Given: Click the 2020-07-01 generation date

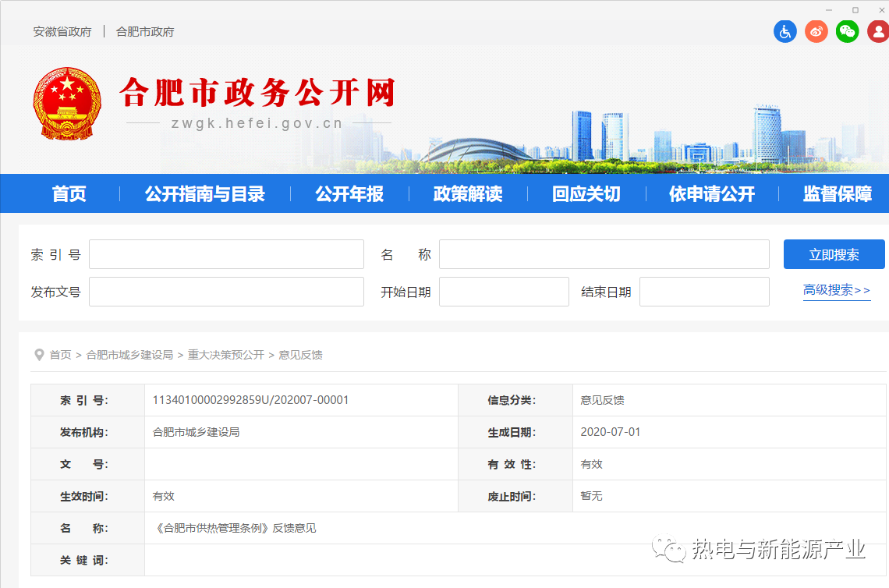Looking at the screenshot, I should point(610,432).
